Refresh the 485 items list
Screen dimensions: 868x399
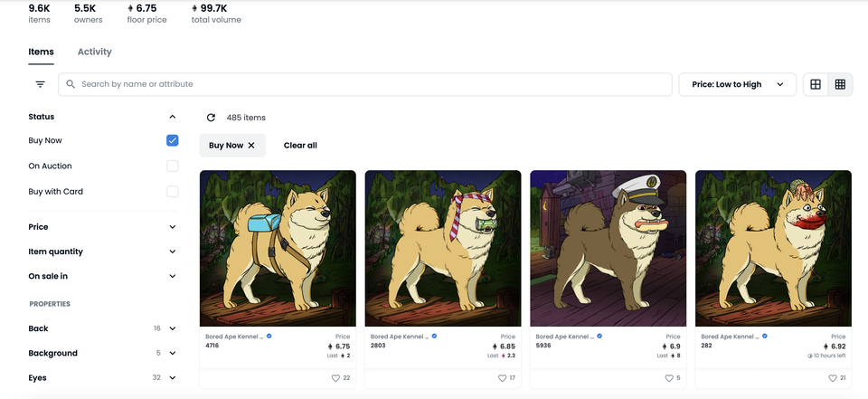(x=211, y=118)
